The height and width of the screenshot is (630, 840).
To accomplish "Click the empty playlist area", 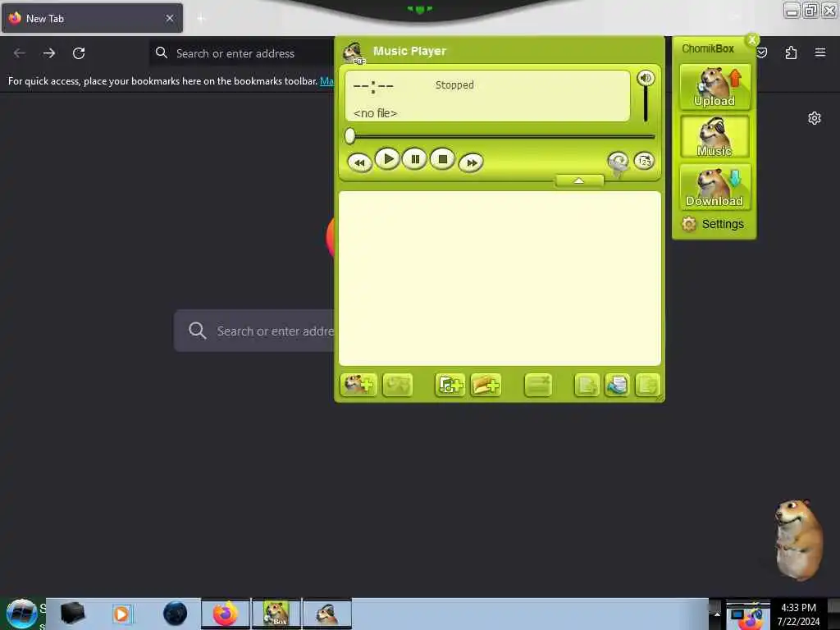I will (500, 278).
